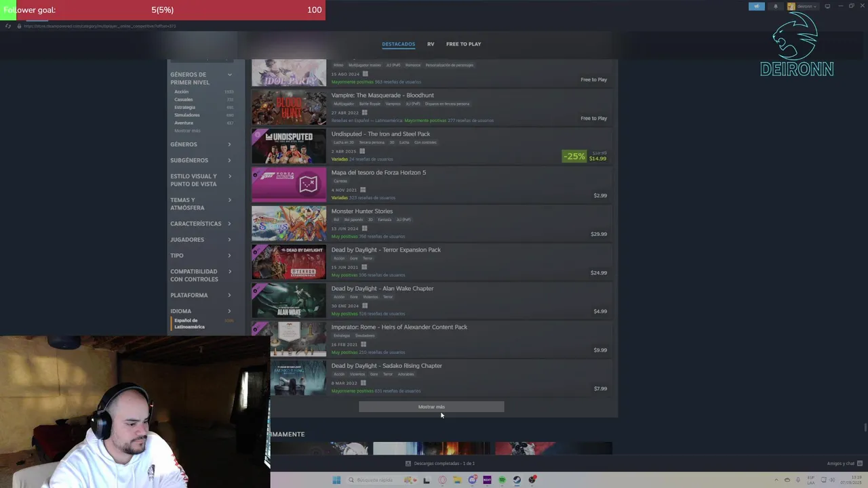Viewport: 868px width, 488px height.
Task: Expand the Géneros filter section
Action: point(201,144)
